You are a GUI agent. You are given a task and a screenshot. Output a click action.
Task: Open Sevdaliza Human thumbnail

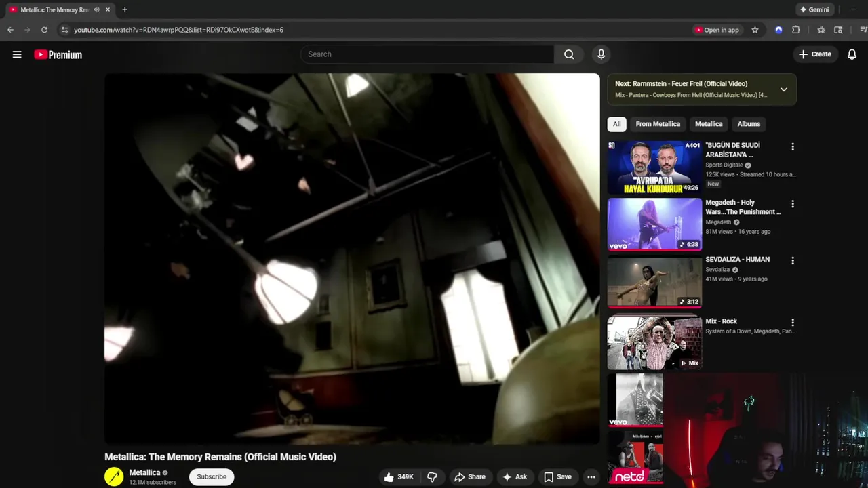tap(654, 282)
